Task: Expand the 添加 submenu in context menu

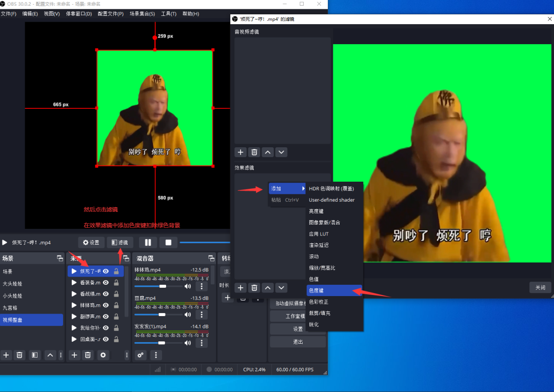Action: 287,188
